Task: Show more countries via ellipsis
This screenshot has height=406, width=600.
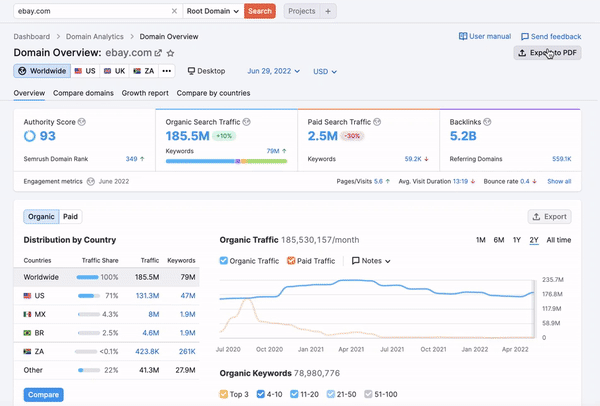Action: [166, 71]
